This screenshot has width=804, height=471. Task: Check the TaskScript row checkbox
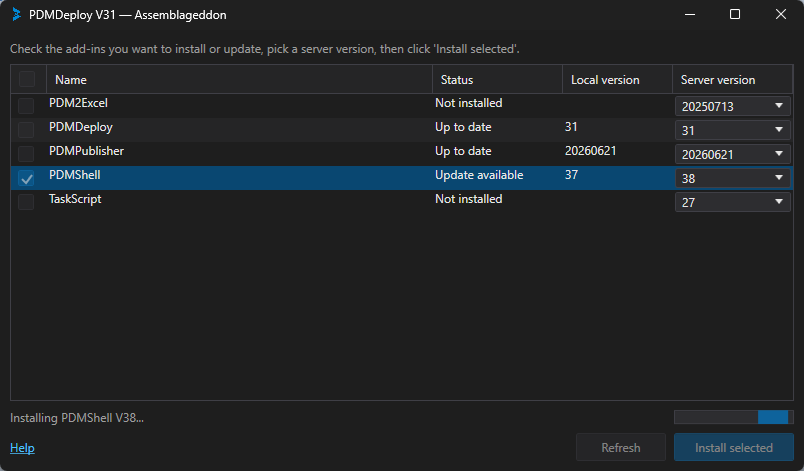[26, 202]
